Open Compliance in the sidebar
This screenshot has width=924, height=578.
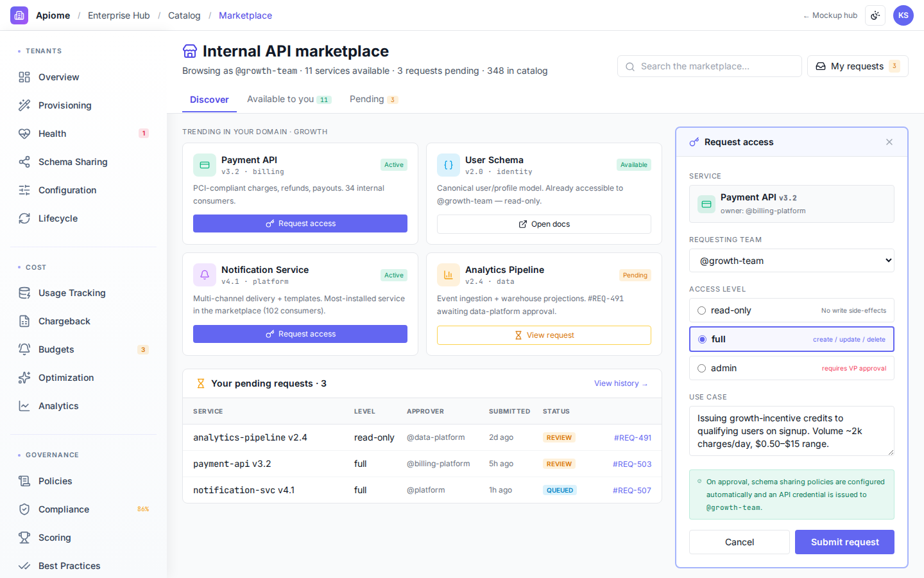(x=83, y=509)
